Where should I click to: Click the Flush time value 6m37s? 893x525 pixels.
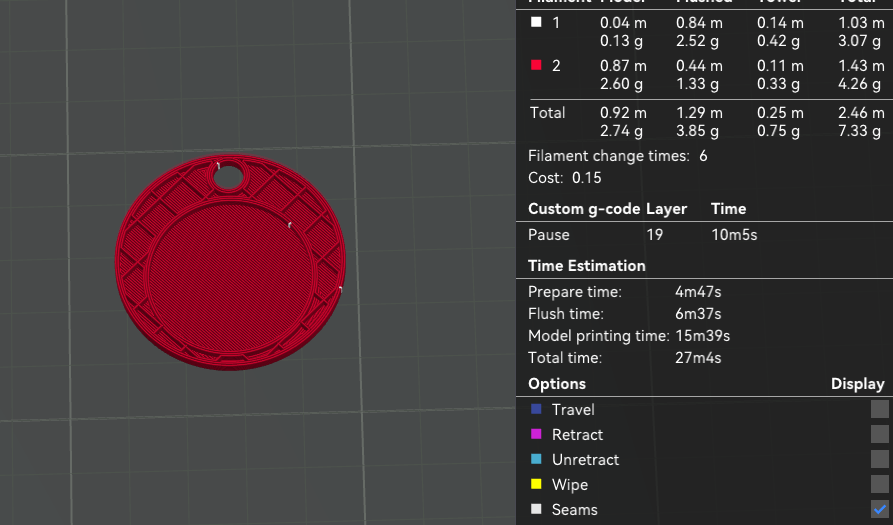698,314
